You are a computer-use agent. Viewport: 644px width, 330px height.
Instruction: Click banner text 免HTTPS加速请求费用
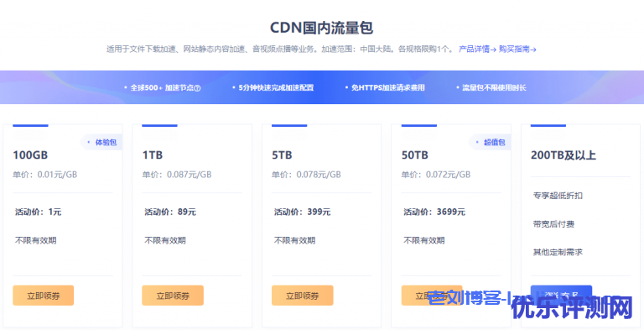(387, 87)
